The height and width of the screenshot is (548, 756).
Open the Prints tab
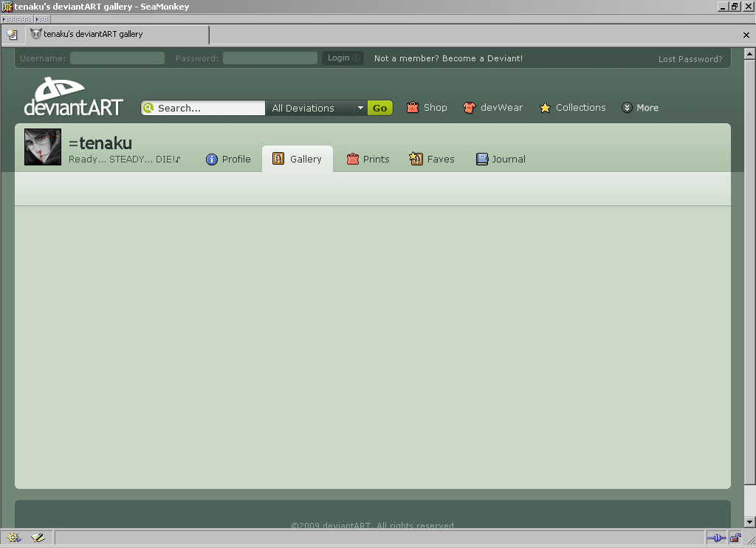(368, 160)
